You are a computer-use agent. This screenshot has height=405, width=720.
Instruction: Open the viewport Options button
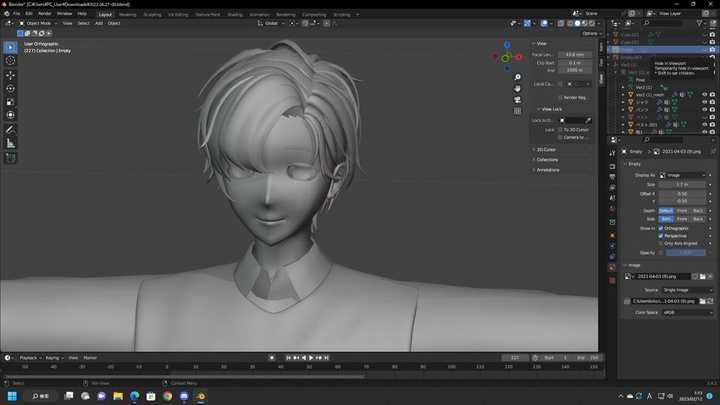[x=589, y=33]
